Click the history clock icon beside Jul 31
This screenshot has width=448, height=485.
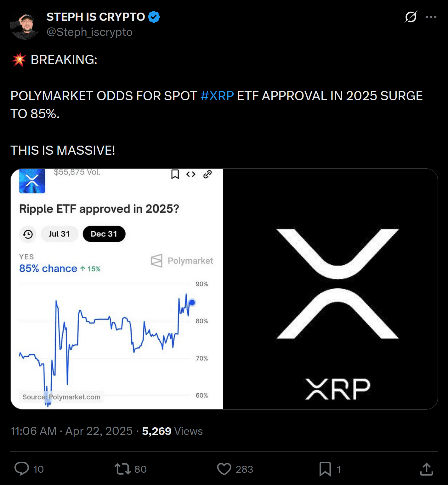[x=28, y=234]
